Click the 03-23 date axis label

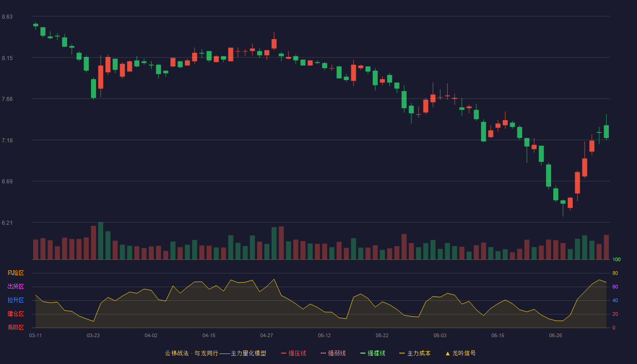click(93, 335)
